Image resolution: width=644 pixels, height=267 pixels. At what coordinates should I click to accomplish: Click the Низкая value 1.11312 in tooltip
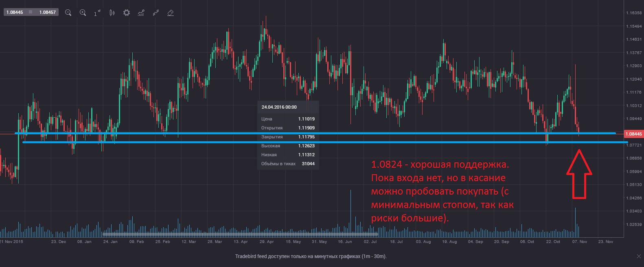tap(307, 155)
